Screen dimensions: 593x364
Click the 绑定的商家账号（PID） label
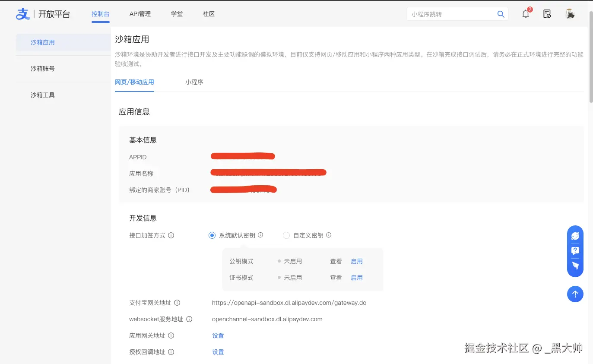159,190
